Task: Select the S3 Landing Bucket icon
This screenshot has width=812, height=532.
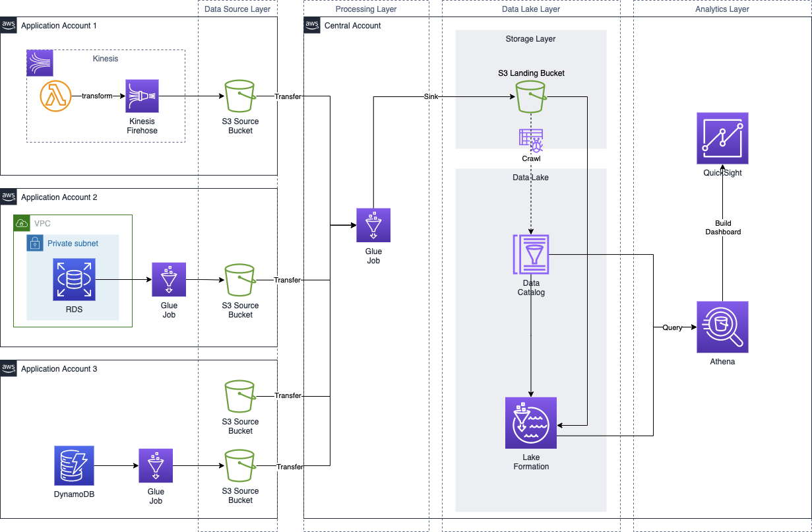Action: coord(531,96)
